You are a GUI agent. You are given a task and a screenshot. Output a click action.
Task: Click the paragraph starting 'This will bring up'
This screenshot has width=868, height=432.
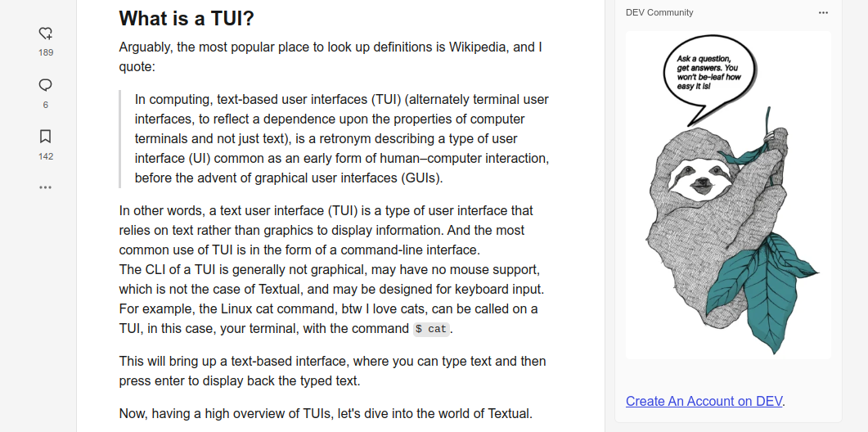coord(332,371)
